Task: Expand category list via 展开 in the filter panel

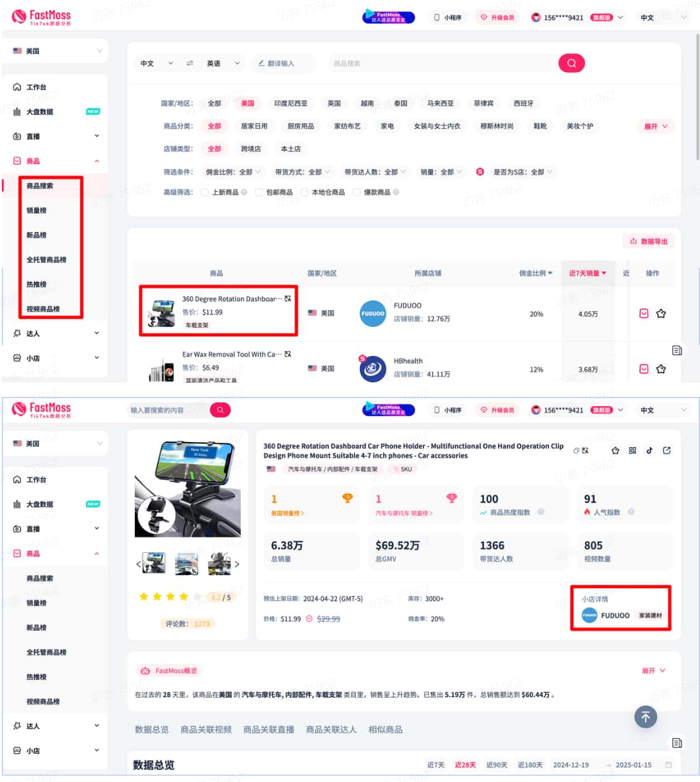Action: point(655,126)
